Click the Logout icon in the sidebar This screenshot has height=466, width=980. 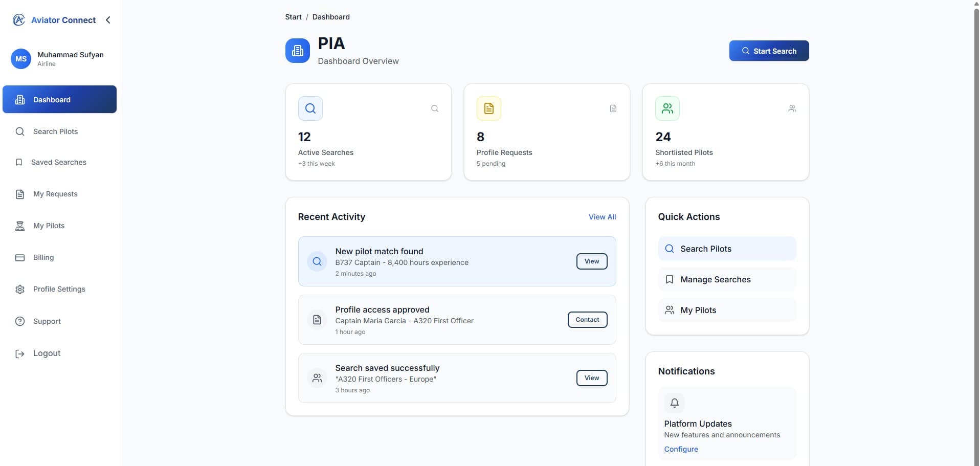tap(20, 353)
